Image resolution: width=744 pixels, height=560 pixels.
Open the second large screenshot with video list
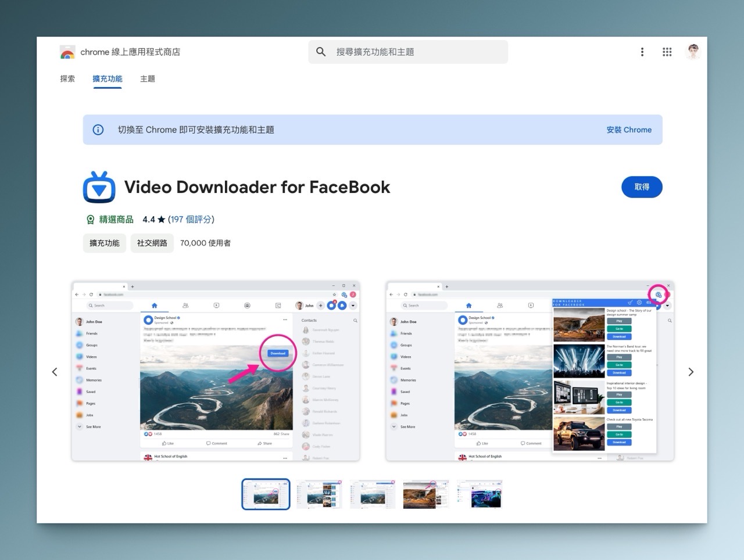(530, 371)
